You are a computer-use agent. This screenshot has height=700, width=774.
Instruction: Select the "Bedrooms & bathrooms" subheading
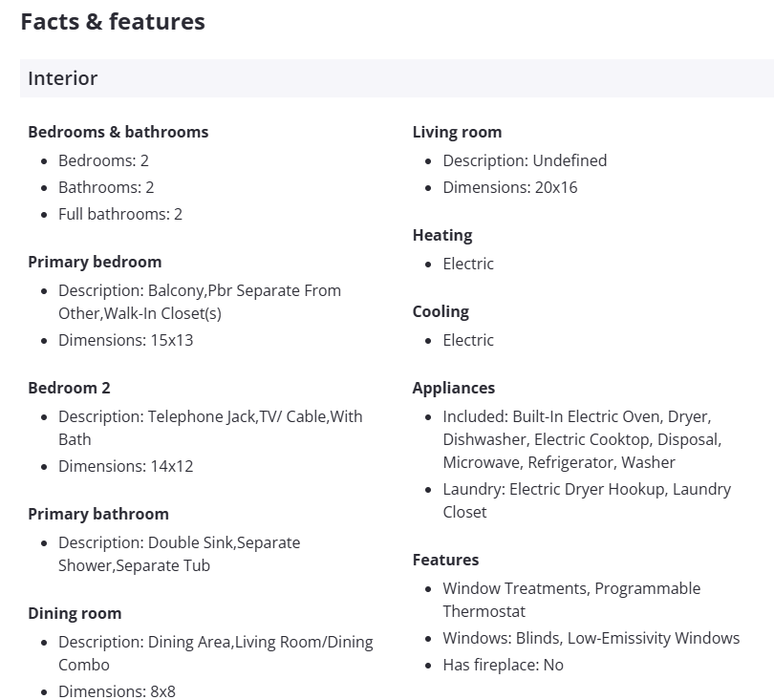click(118, 132)
